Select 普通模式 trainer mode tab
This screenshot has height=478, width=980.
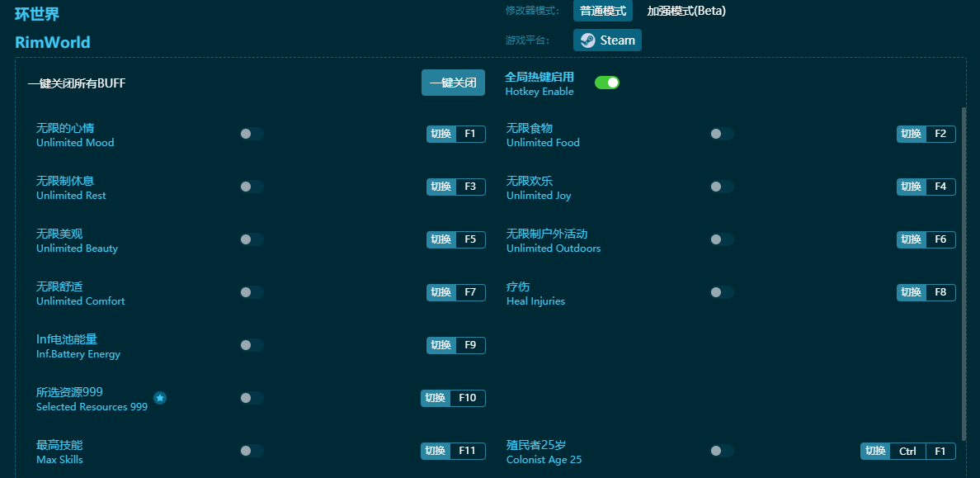pyautogui.click(x=603, y=11)
